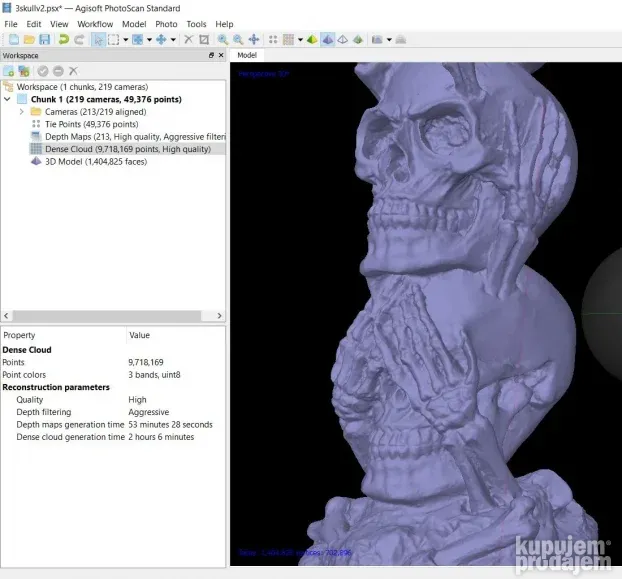Viewport: 622px width, 579px height.
Task: Click the Remove Items X icon
Action: click(x=73, y=71)
